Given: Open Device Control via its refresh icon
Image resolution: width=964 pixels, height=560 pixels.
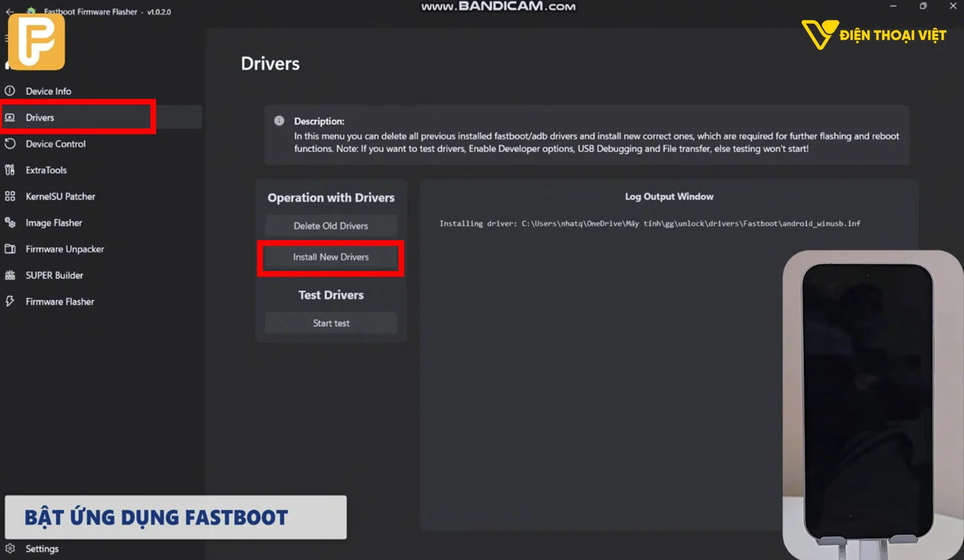Looking at the screenshot, I should click(10, 143).
